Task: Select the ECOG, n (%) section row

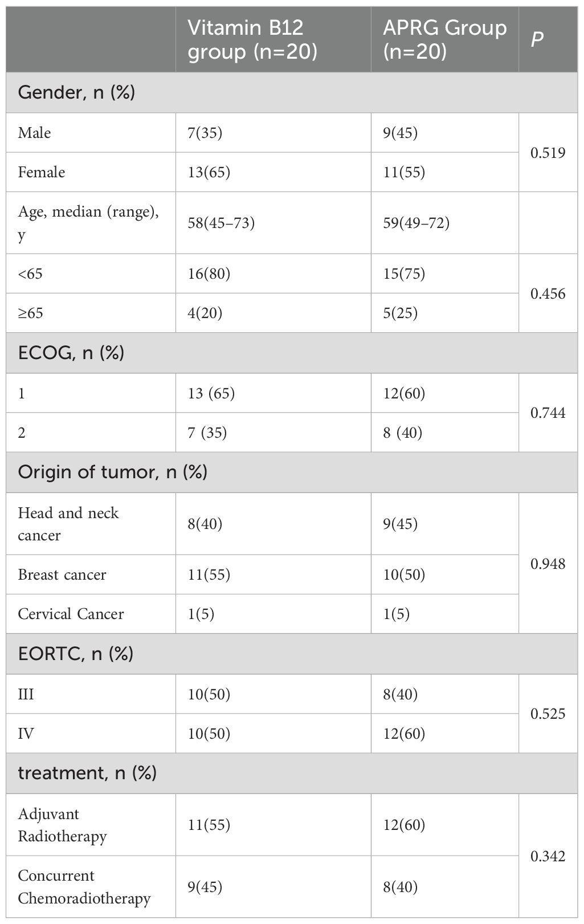Action: click(x=71, y=353)
